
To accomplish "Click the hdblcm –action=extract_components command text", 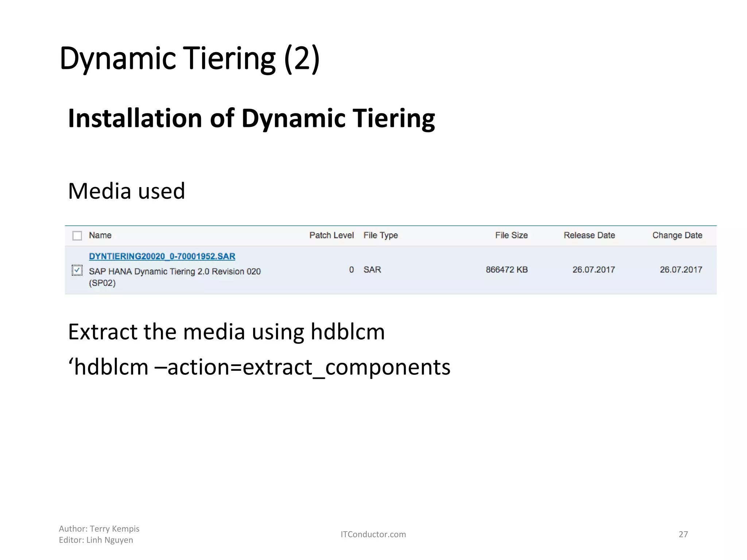I will [259, 367].
